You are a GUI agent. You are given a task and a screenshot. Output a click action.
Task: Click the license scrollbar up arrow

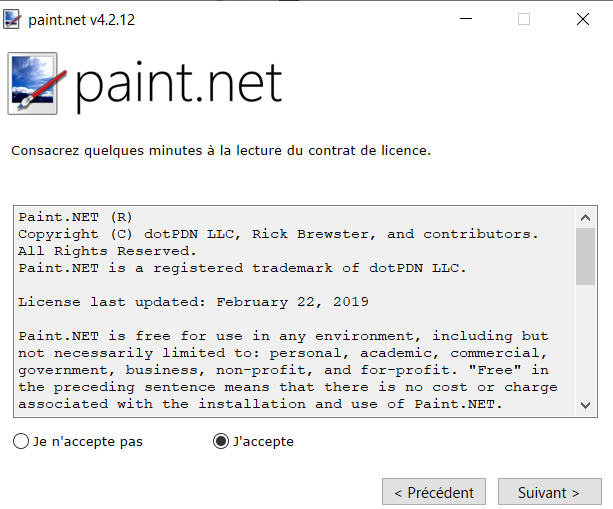[585, 218]
